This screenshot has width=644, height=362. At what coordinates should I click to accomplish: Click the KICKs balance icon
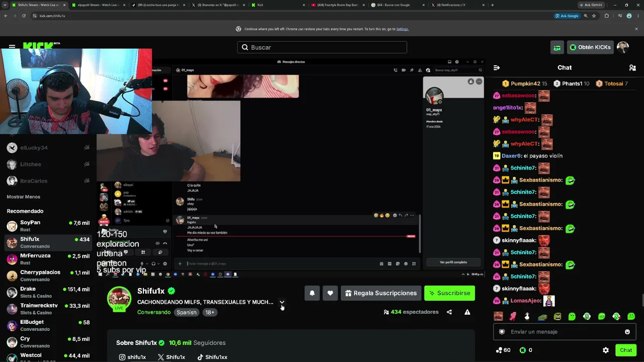[523, 350]
